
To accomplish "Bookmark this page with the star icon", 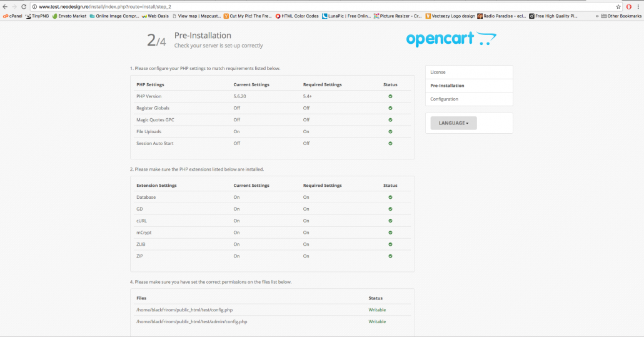I will click(618, 7).
